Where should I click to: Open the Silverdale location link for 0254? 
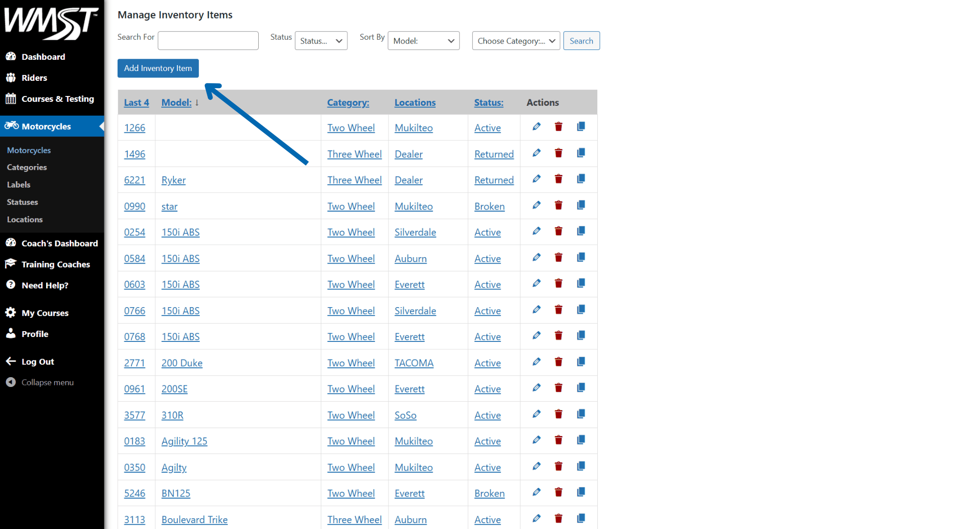(x=415, y=232)
